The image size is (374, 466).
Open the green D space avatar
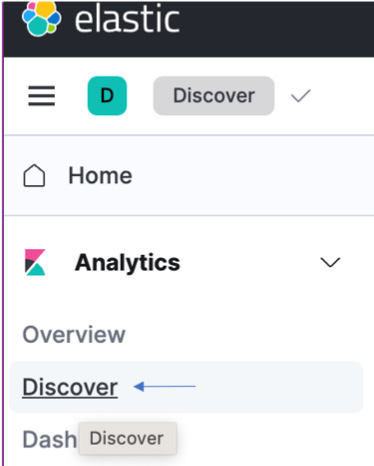pos(107,96)
